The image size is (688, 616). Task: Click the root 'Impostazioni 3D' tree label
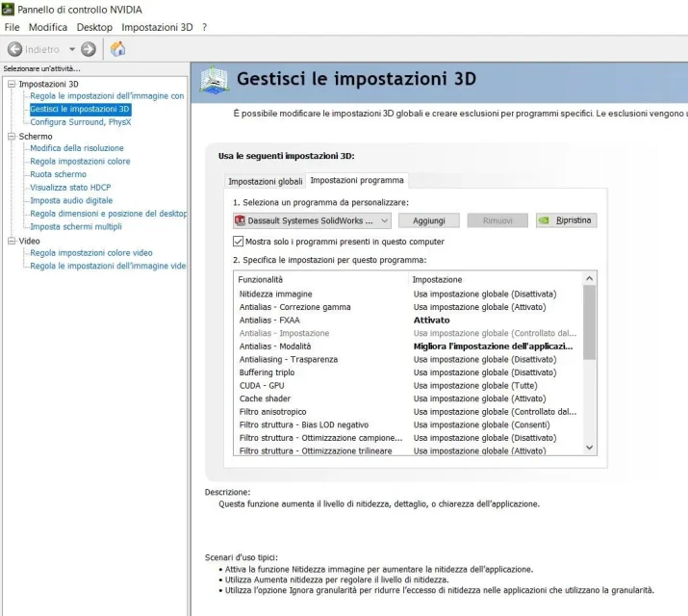coord(49,84)
